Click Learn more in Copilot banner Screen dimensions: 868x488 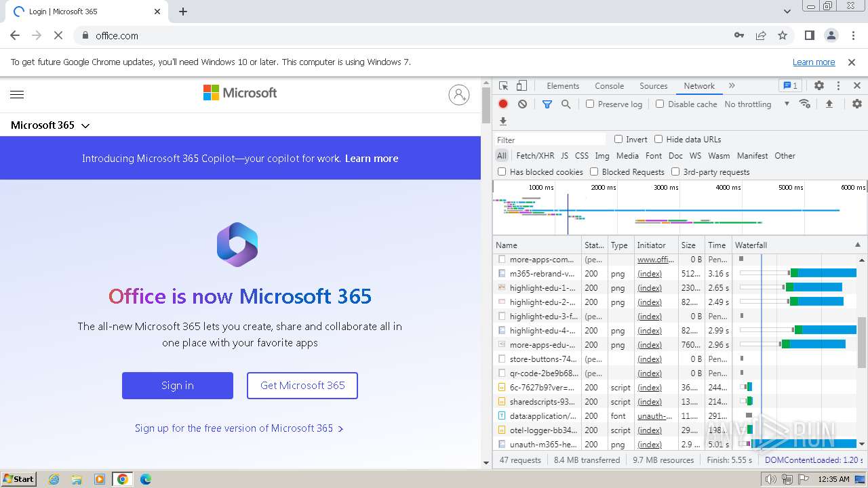[x=372, y=159]
